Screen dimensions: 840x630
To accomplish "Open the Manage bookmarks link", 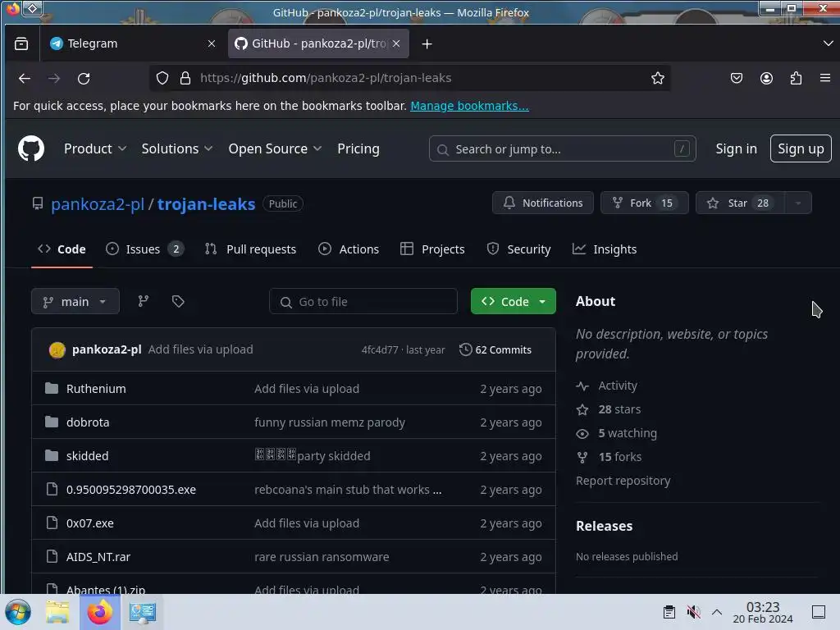I will [x=469, y=106].
